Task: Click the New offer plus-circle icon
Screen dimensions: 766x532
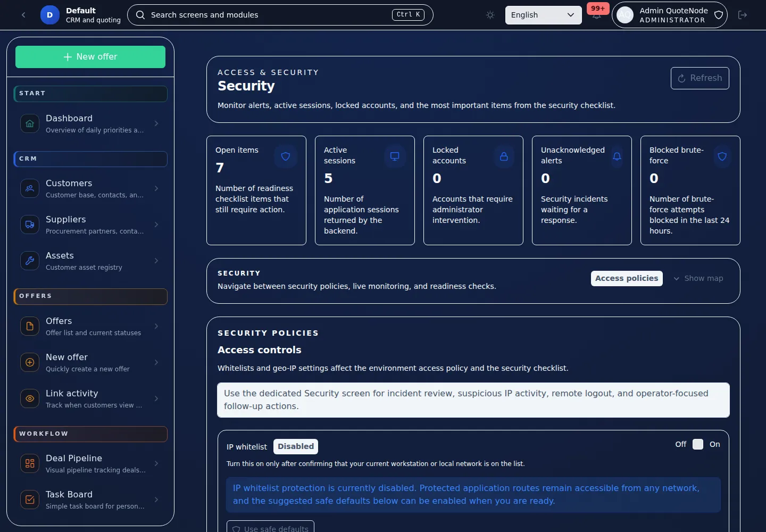Action: pyautogui.click(x=30, y=362)
